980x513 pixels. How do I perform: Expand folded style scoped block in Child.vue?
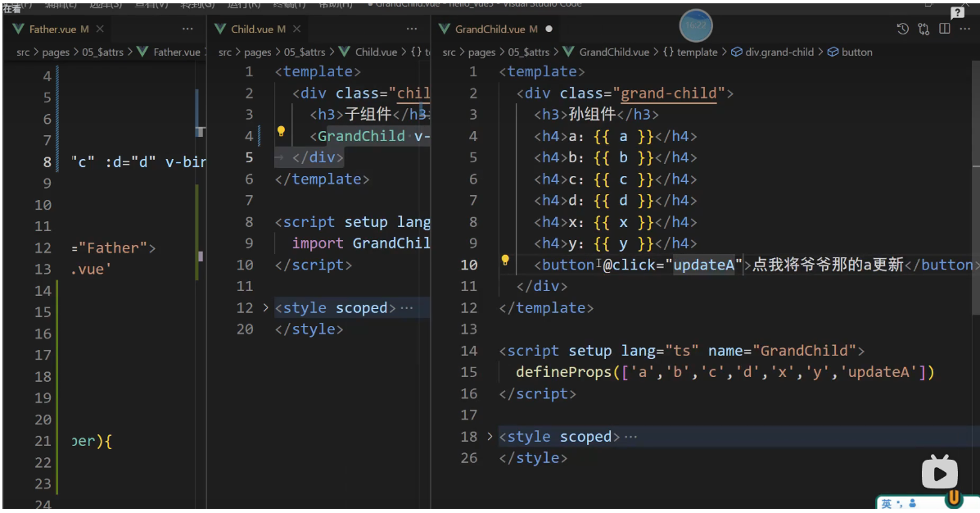265,308
